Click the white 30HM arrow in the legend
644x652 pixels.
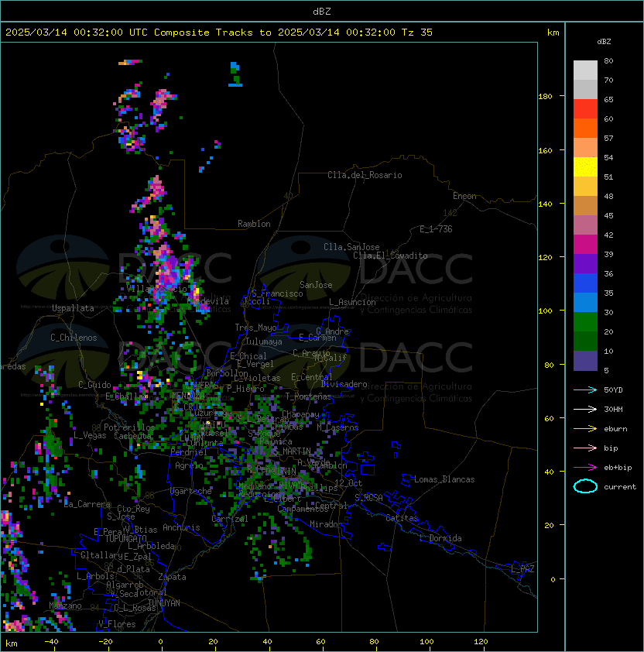tap(585, 409)
